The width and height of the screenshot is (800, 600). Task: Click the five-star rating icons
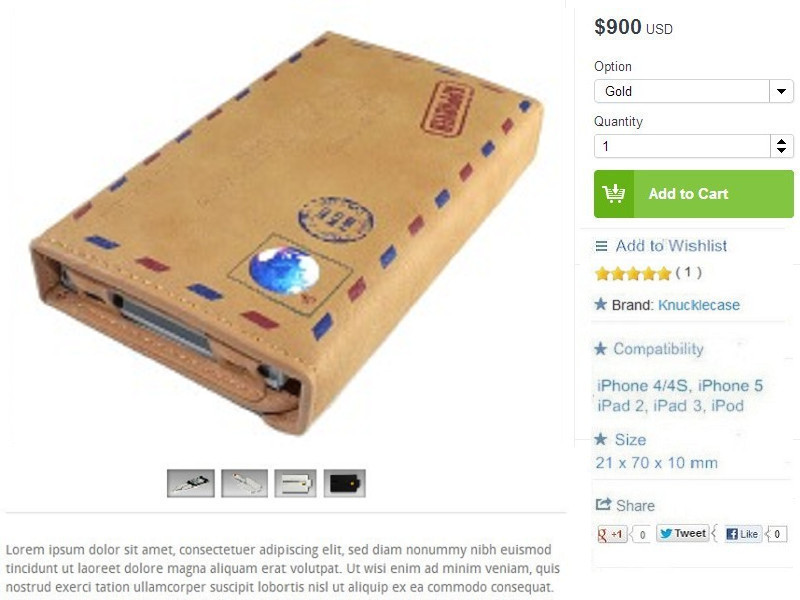tap(633, 273)
